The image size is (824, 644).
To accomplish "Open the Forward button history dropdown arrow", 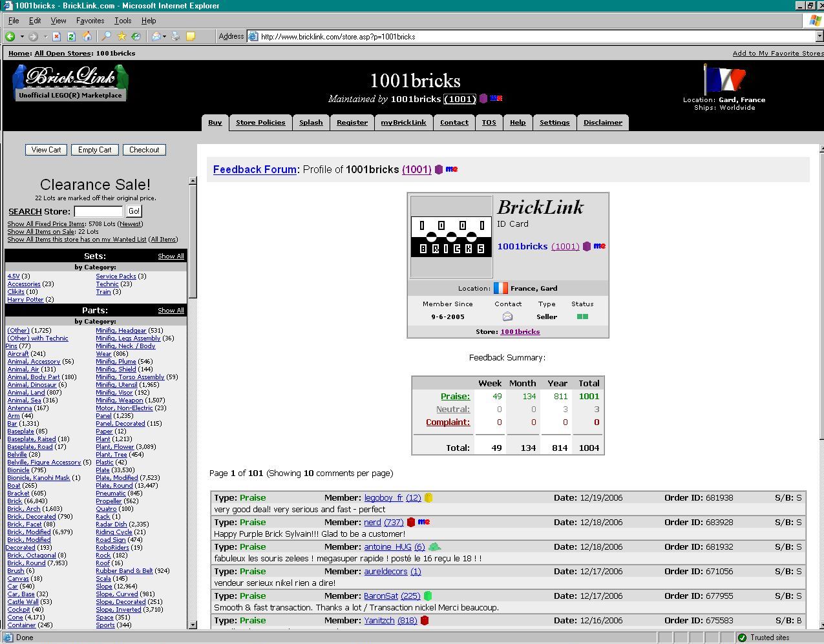I will click(x=44, y=37).
